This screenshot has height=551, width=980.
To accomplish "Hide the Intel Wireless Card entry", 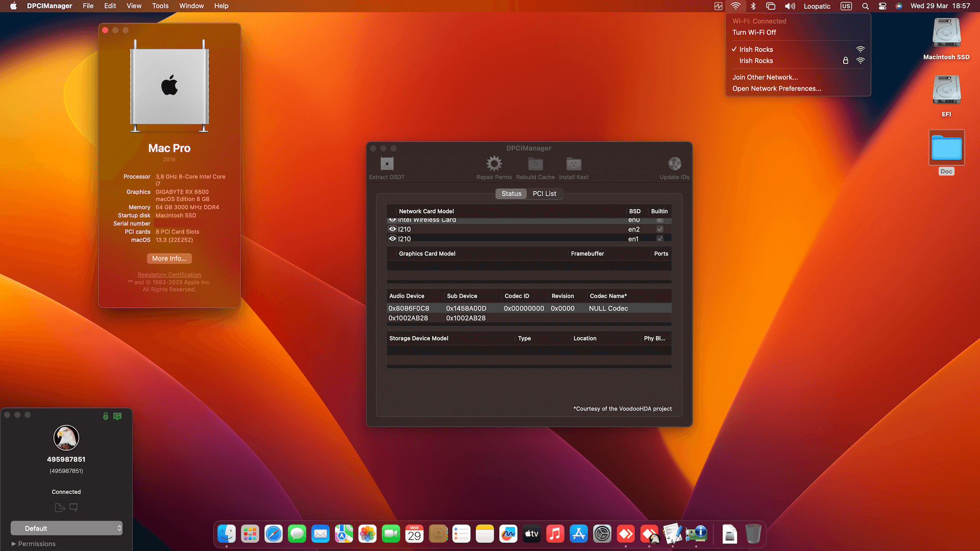I will [x=392, y=219].
